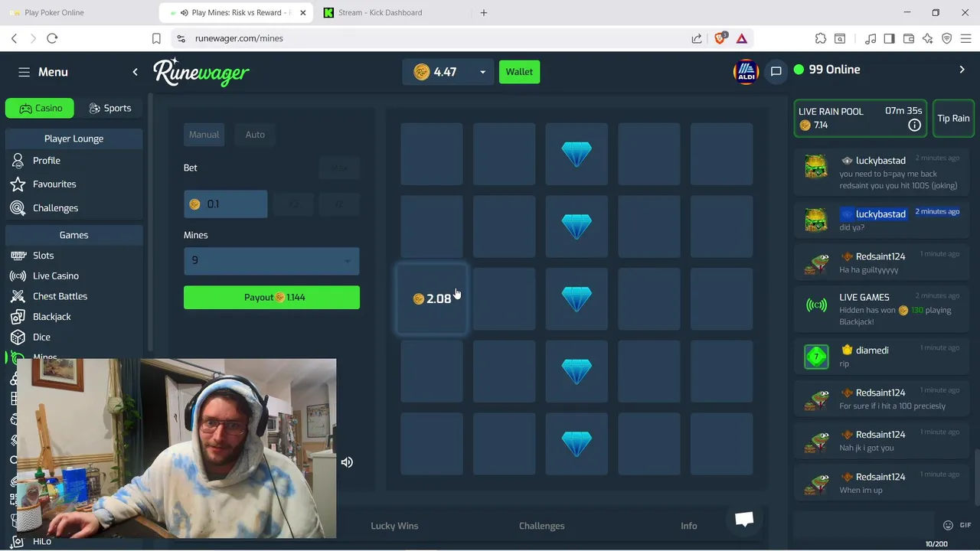Click the chat message input field
This screenshot has height=551, width=980.
865,525
